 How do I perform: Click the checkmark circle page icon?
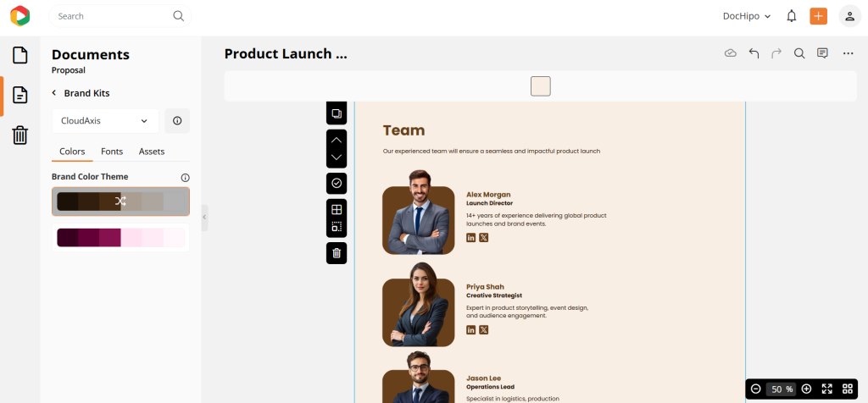[337, 183]
